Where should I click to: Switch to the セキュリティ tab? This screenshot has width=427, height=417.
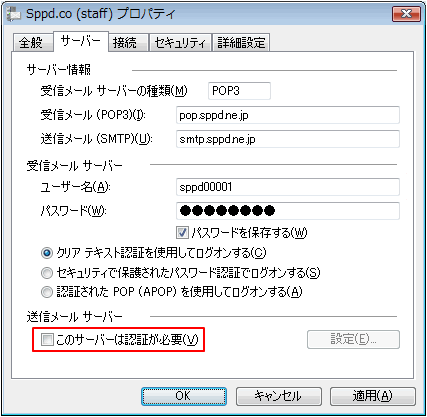tap(180, 43)
